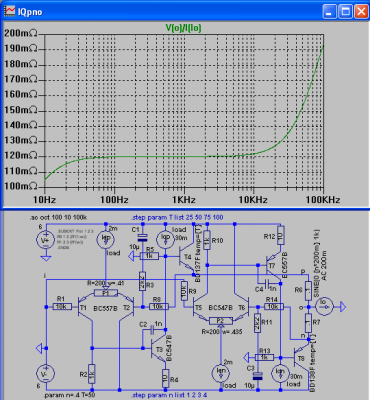Select capacitor C1 10µ
The image size is (370, 400).
[x=142, y=238]
